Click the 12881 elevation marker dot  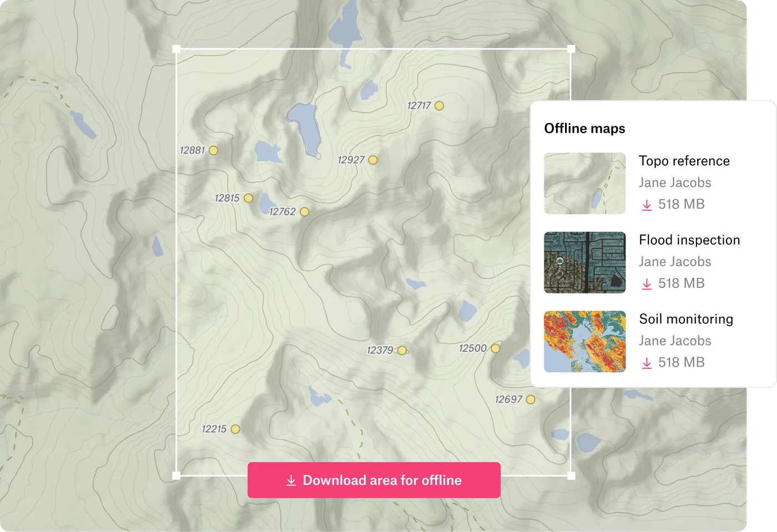tap(213, 150)
